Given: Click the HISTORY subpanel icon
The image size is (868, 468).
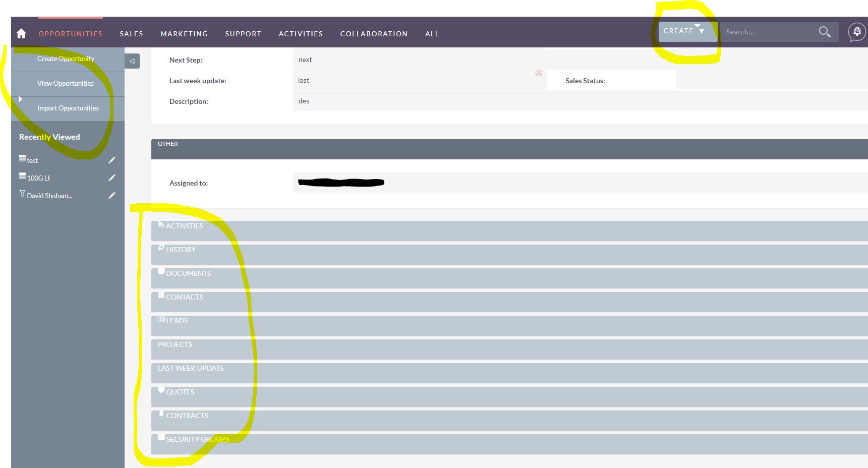Looking at the screenshot, I should point(161,248).
